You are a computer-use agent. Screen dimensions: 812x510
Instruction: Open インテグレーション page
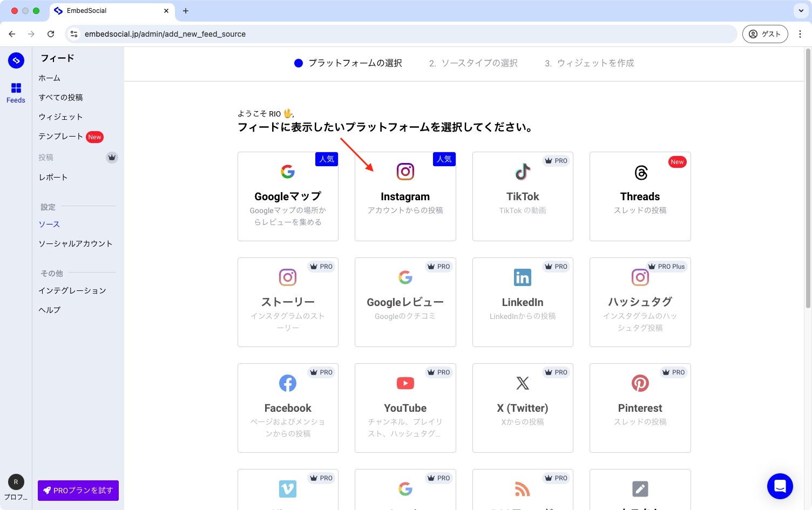click(72, 291)
